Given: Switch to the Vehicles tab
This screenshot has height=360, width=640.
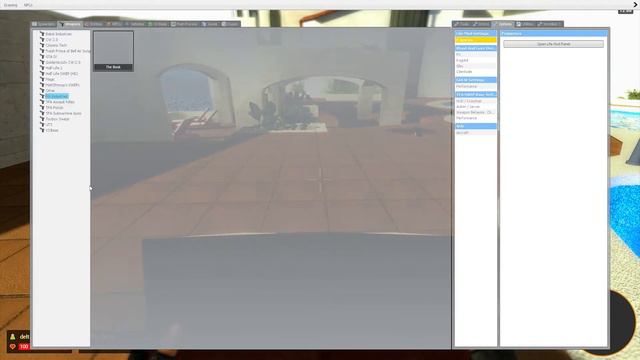Looking at the screenshot, I should point(135,24).
